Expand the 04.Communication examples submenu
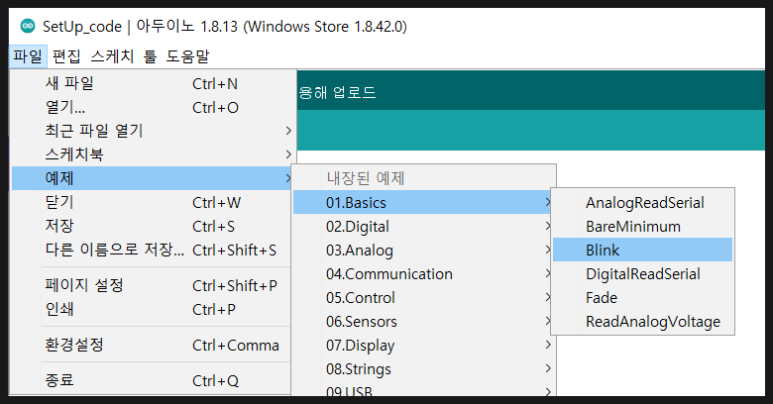Viewport: 773px width, 404px height. click(x=422, y=274)
